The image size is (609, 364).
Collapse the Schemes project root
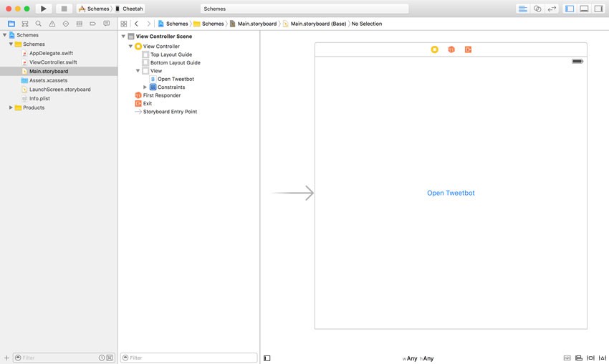(x=5, y=35)
